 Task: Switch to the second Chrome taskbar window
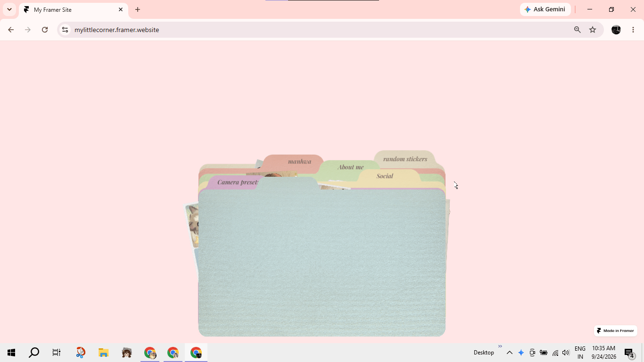point(173,353)
